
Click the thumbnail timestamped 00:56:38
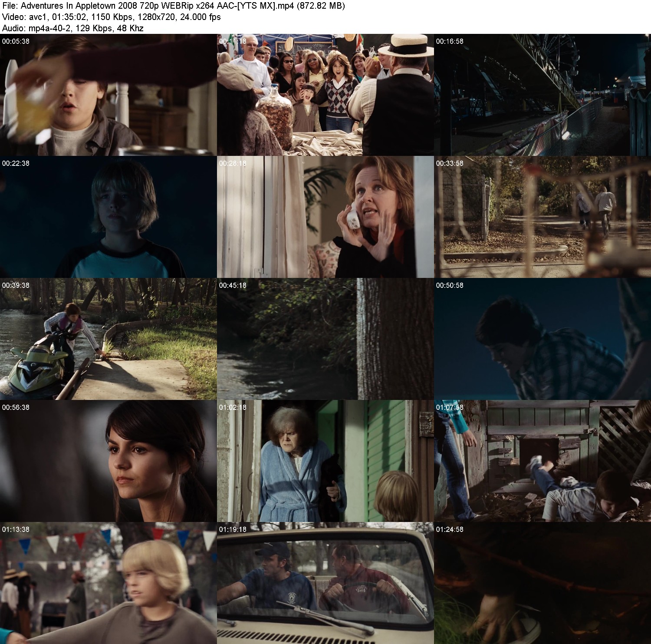click(x=108, y=461)
